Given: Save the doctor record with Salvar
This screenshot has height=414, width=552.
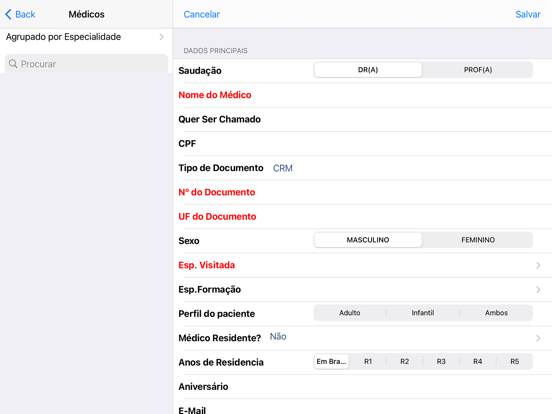Looking at the screenshot, I should click(x=528, y=14).
